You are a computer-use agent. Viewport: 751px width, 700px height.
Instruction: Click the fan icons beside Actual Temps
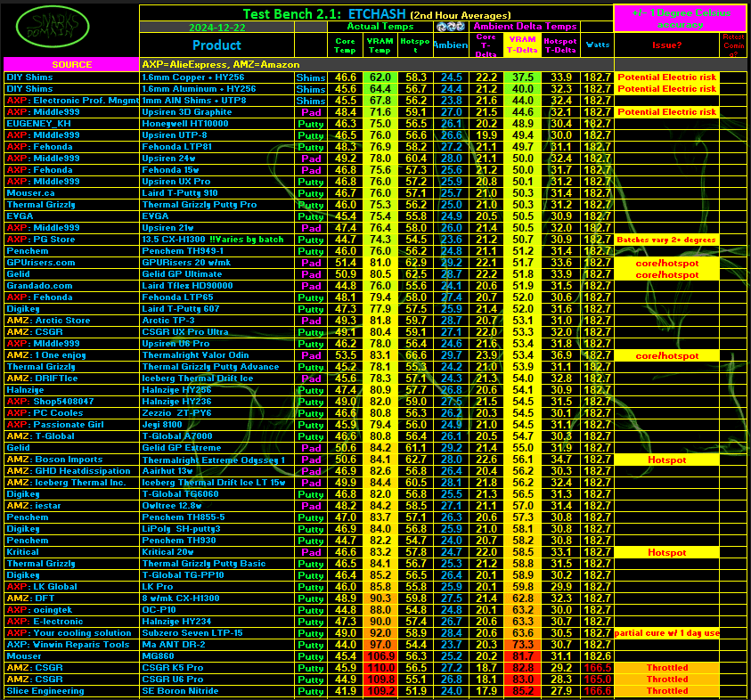(451, 27)
